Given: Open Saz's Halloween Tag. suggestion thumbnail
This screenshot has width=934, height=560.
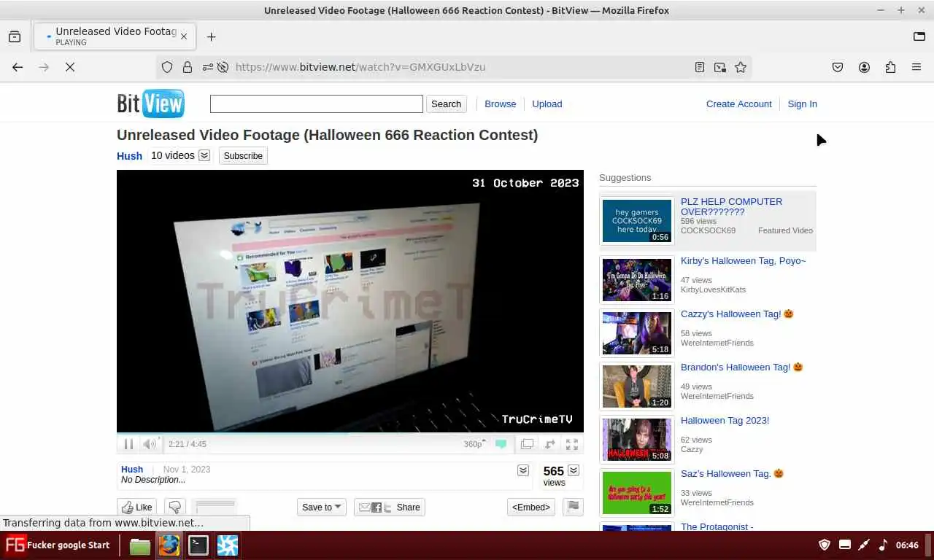Looking at the screenshot, I should pyautogui.click(x=637, y=493).
